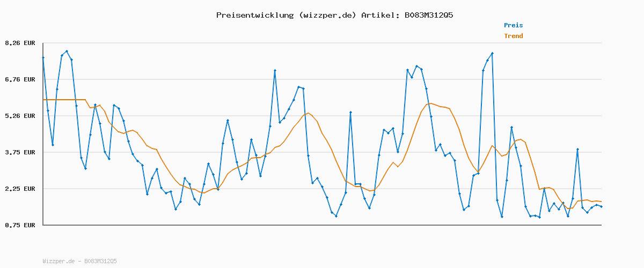The width and height of the screenshot is (644, 268).
Task: Open the Wizzper.de footer watermark text
Action: (x=79, y=261)
